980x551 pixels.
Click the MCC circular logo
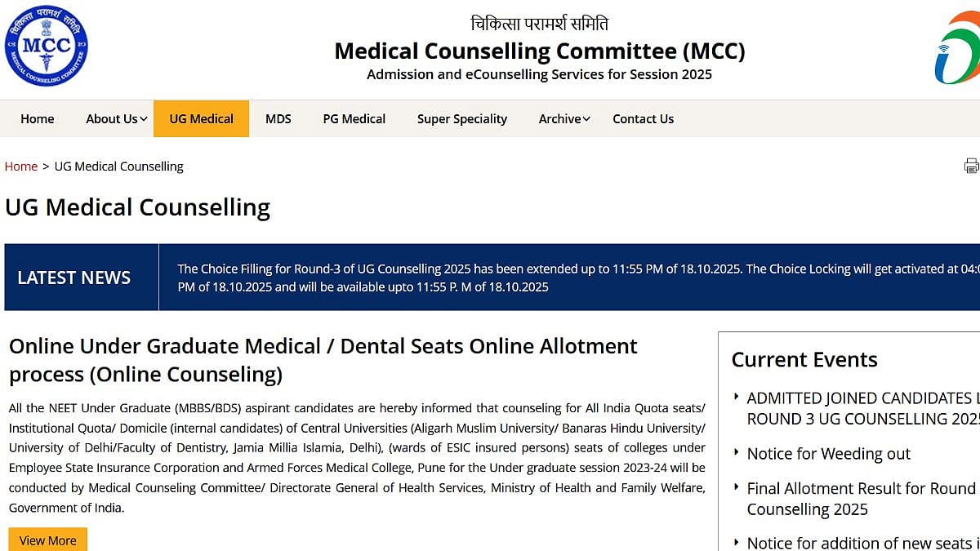(x=46, y=46)
